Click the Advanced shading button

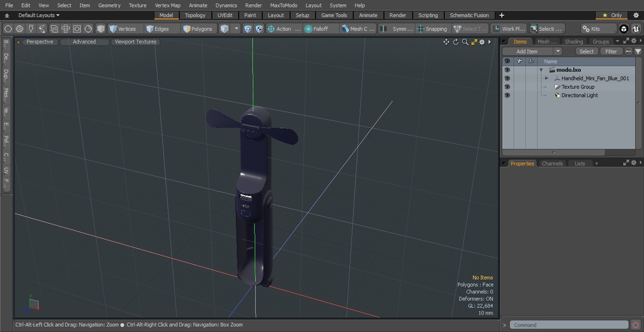84,42
